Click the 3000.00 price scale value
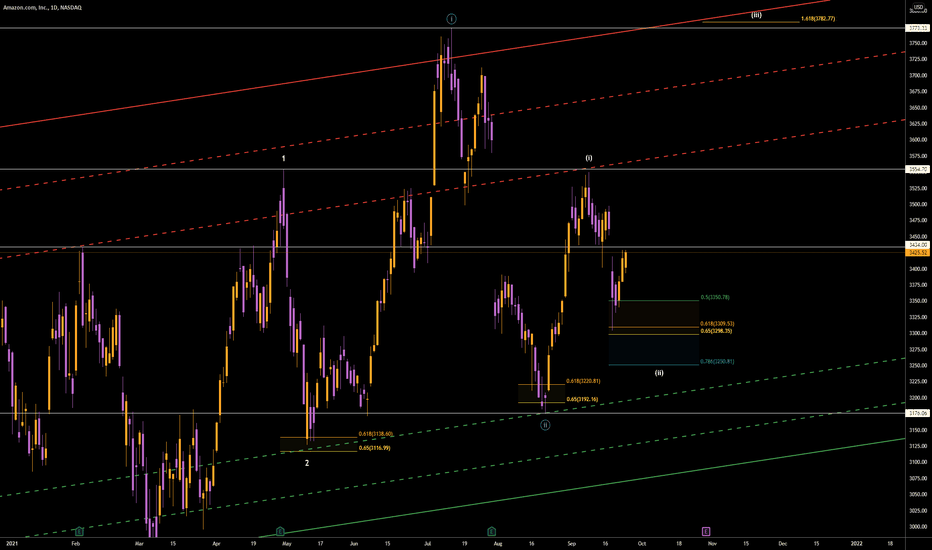The height and width of the screenshot is (550, 932). tap(918, 527)
